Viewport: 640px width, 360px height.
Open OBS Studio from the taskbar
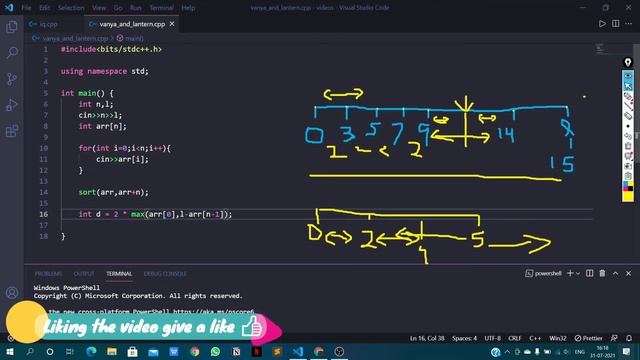coord(339,351)
